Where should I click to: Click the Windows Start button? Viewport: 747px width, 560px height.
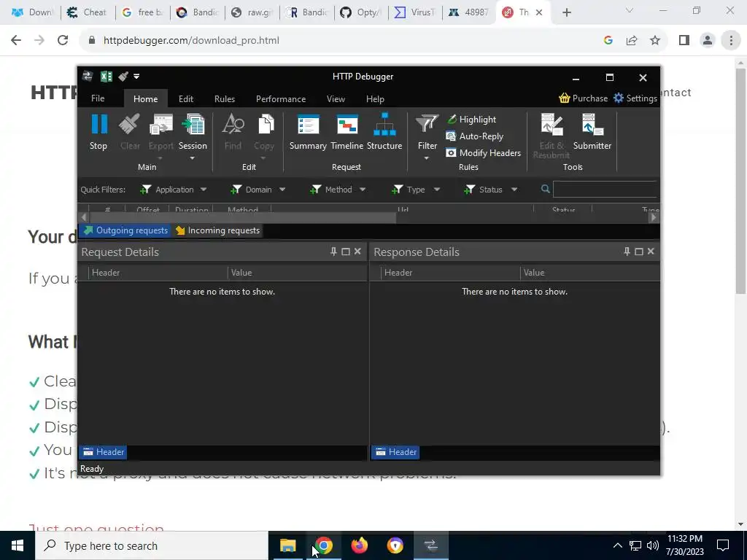(18, 545)
